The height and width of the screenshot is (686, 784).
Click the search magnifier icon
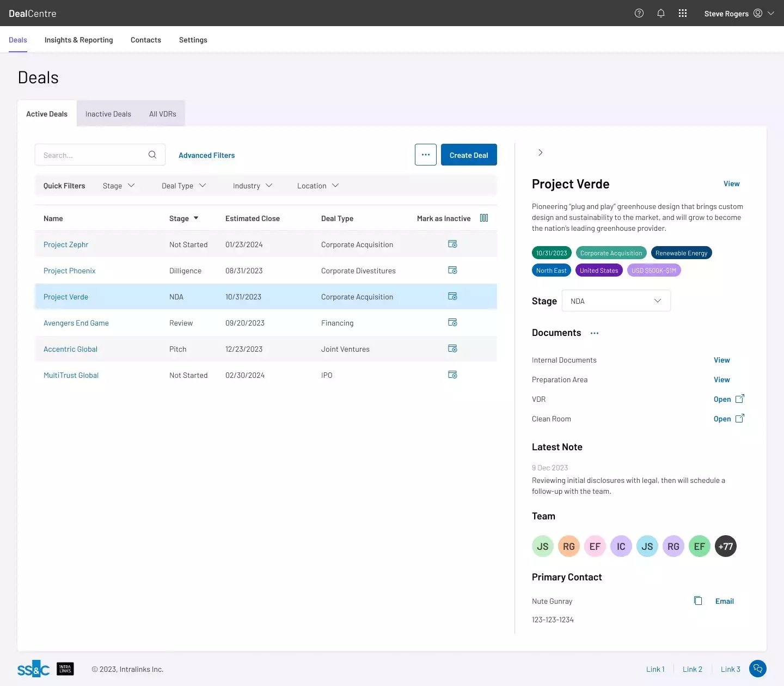click(152, 155)
